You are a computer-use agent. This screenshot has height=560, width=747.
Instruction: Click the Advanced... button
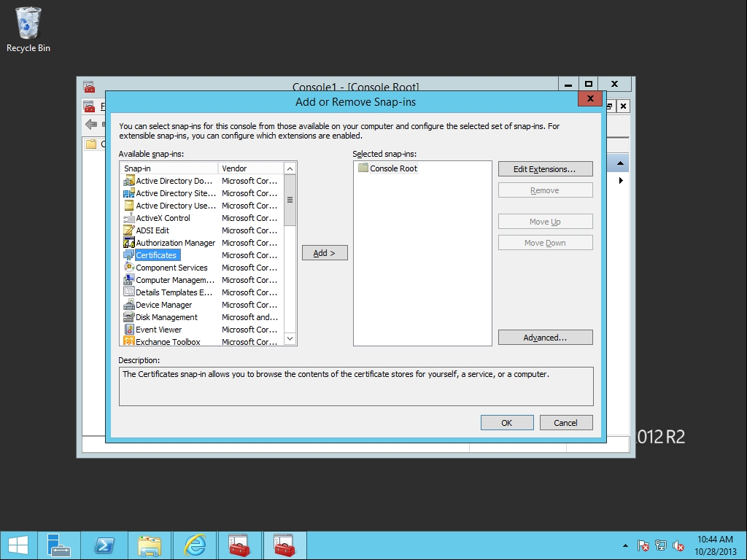pyautogui.click(x=545, y=338)
